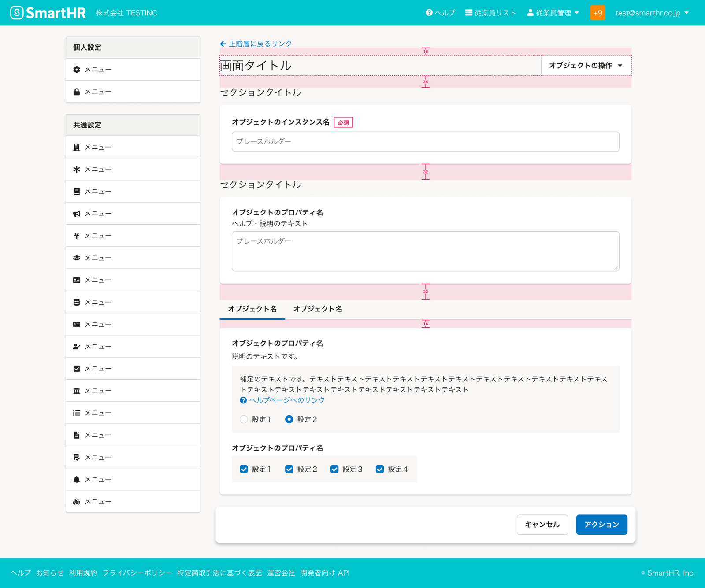Click the gear icon in 個人設定
The image size is (705, 588).
coord(77,70)
